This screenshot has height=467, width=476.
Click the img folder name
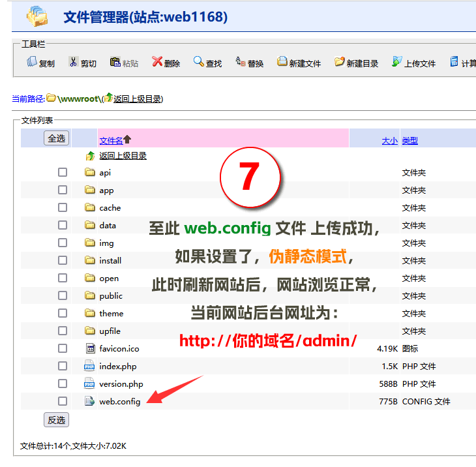coord(106,243)
